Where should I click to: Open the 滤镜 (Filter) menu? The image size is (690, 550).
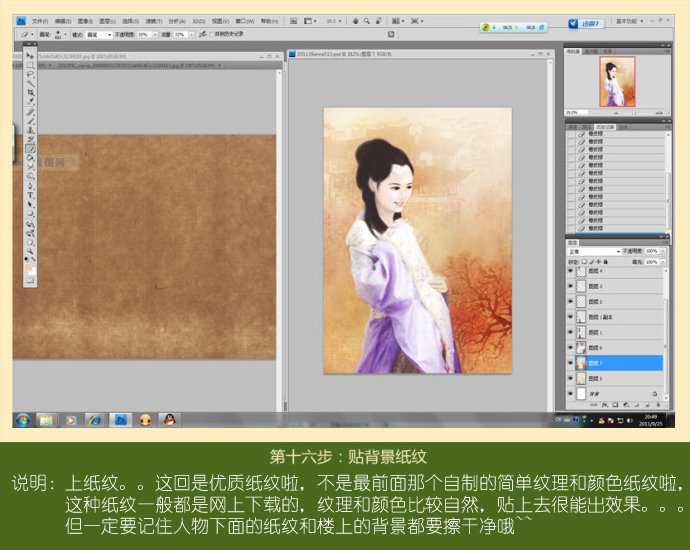[x=154, y=21]
